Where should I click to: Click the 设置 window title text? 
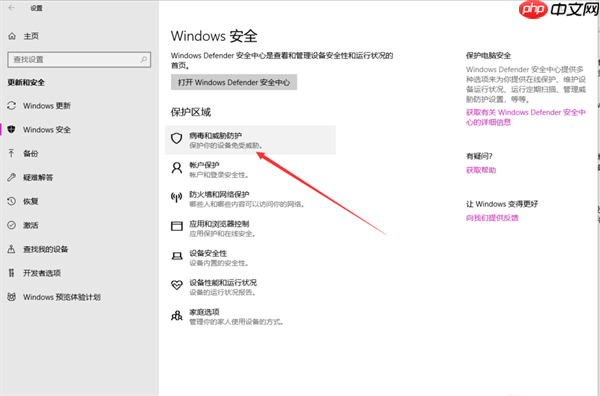(x=36, y=8)
